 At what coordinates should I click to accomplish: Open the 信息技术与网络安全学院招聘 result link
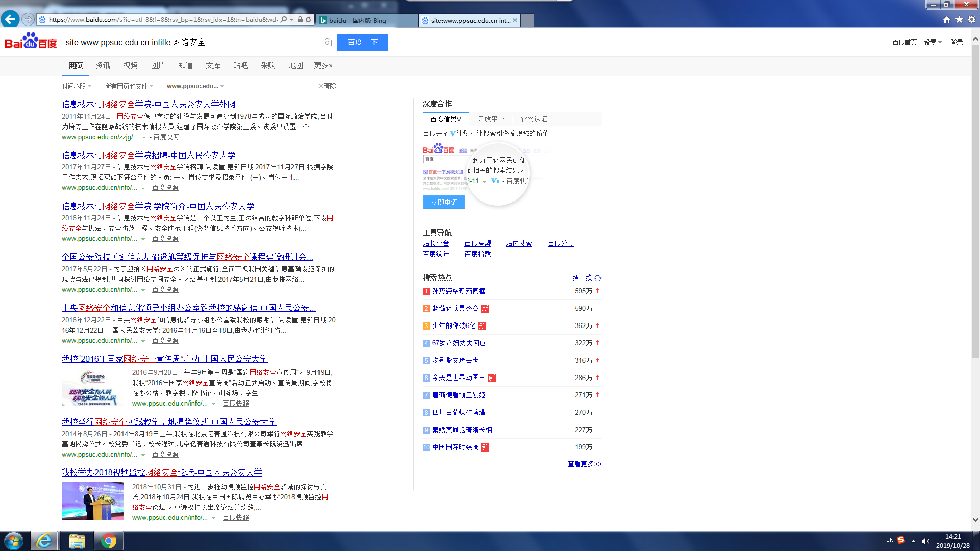click(x=149, y=155)
